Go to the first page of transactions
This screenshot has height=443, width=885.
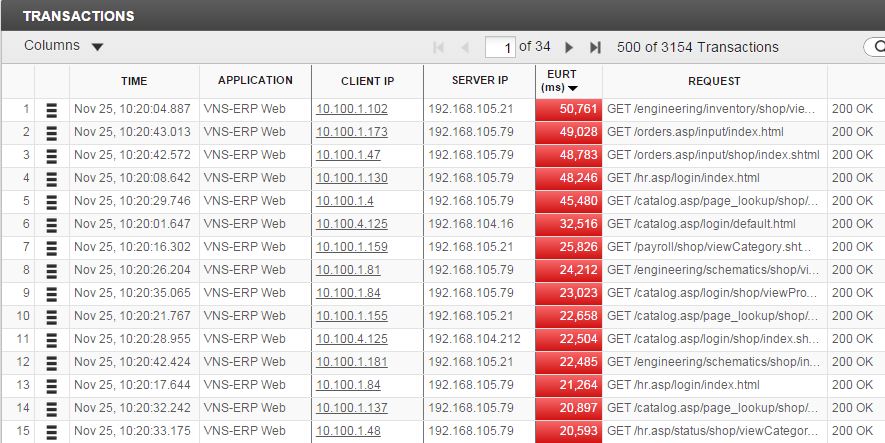point(438,47)
